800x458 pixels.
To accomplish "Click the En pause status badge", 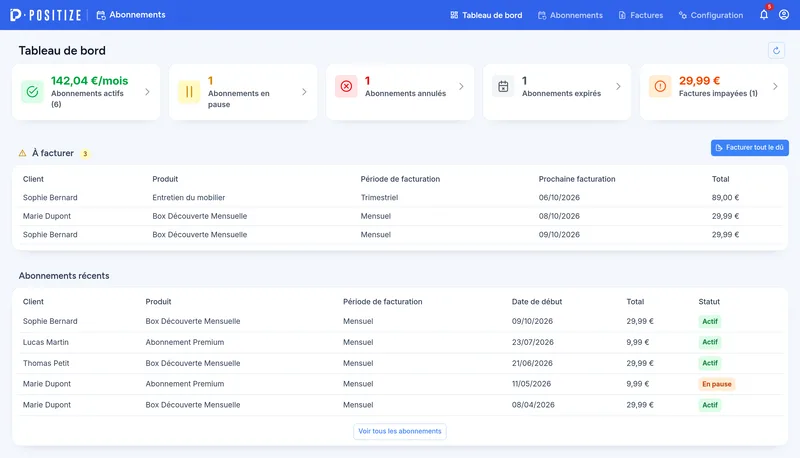I will (716, 384).
